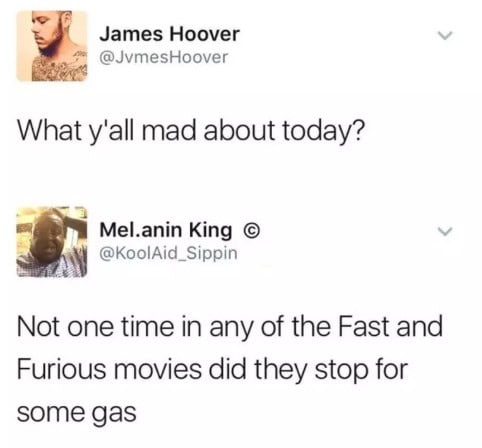482x448 pixels.
Task: Open Mel.anin King's profile picture
Action: coord(52,242)
